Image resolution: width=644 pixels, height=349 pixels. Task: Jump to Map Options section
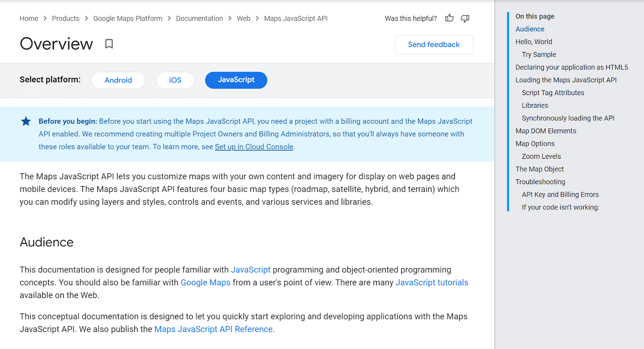(535, 144)
